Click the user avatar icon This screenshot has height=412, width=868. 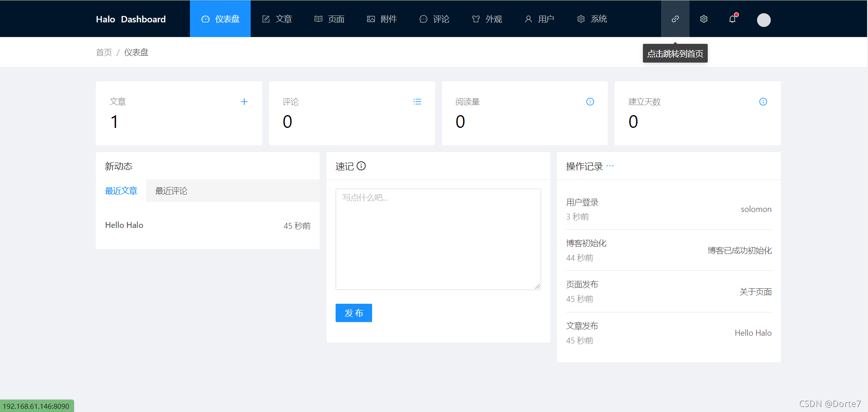763,20
